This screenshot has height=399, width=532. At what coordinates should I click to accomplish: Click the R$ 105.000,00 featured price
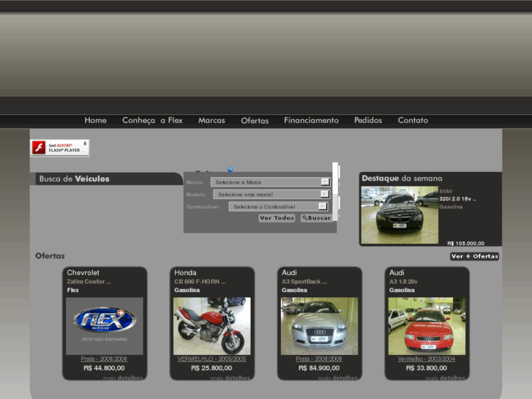[x=466, y=244]
